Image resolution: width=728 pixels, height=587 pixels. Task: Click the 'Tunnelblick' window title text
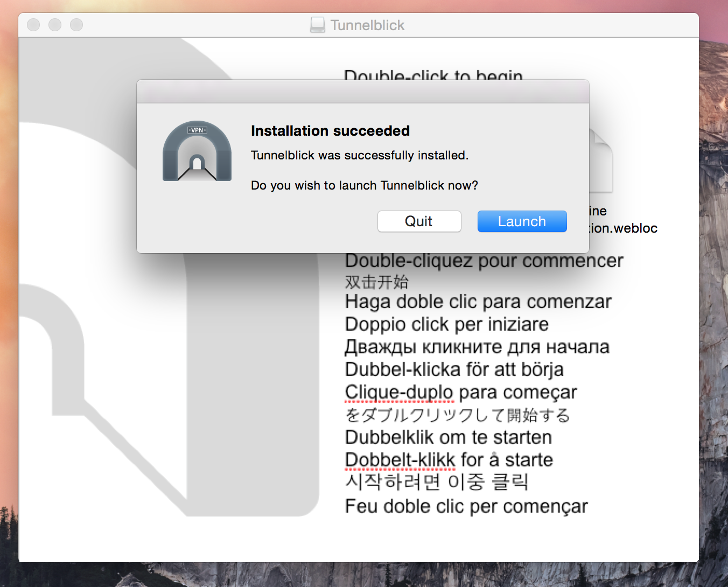367,25
